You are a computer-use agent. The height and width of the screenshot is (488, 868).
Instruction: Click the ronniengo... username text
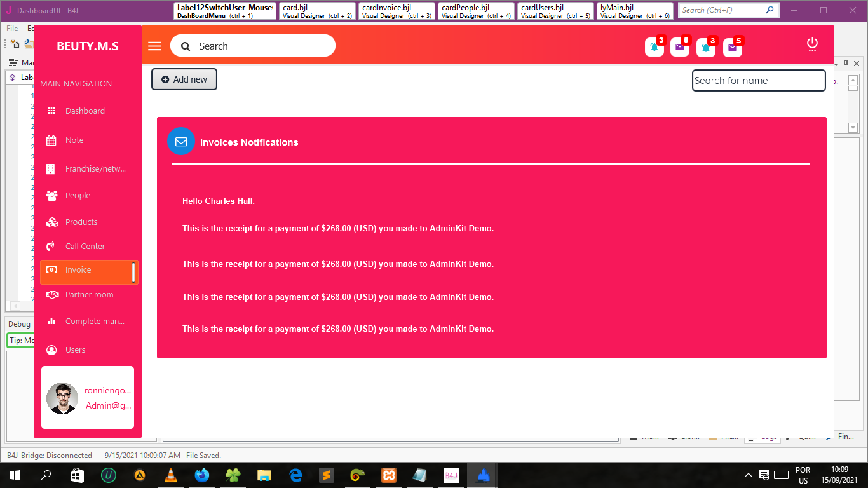108,391
